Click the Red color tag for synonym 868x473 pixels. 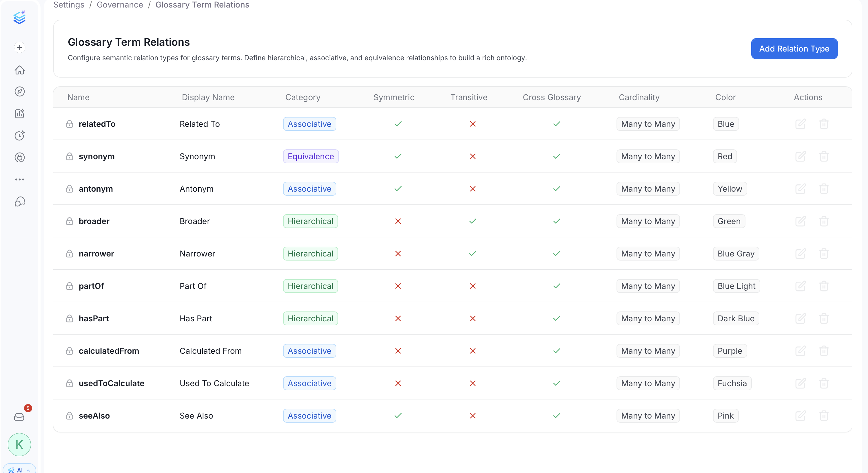coord(725,156)
